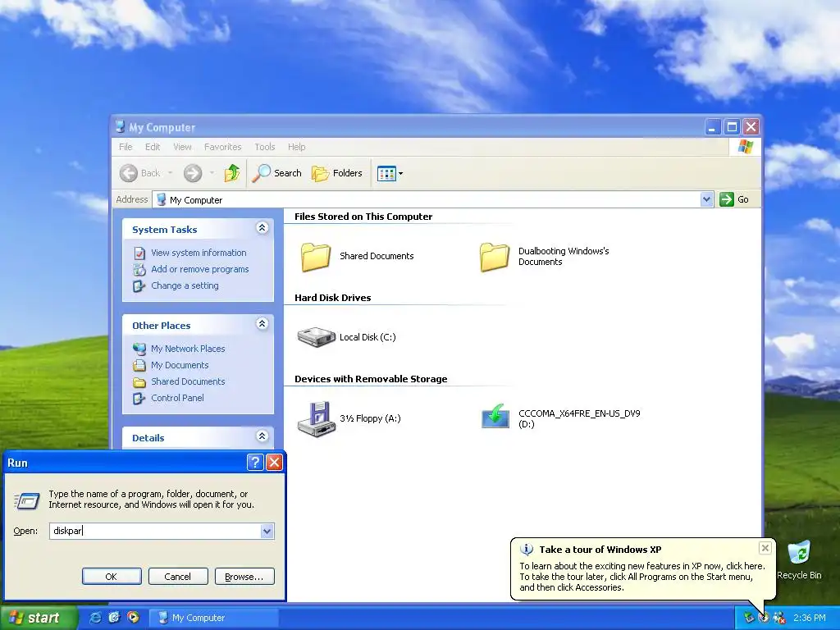The image size is (840, 630).
Task: Open Control Panel link
Action: click(x=177, y=398)
